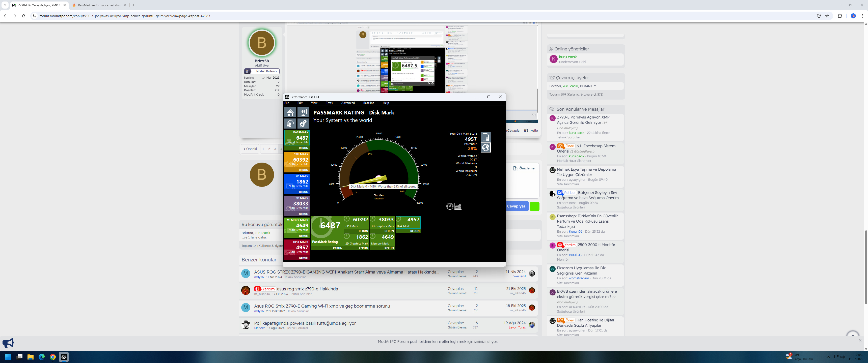Open the System Information monitor icon
This screenshot has height=363, width=868.
tap(303, 112)
